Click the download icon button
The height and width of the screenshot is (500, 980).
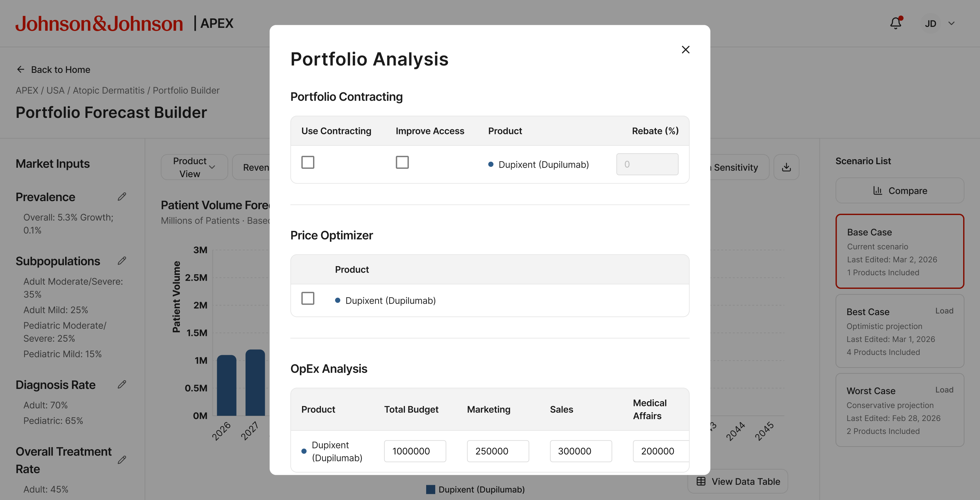click(x=786, y=167)
